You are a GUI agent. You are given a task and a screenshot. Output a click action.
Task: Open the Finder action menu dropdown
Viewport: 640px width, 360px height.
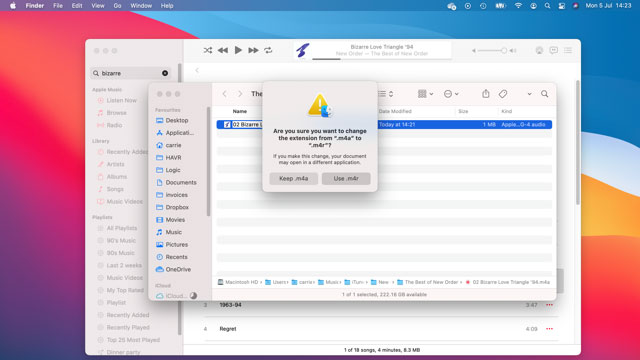point(451,94)
